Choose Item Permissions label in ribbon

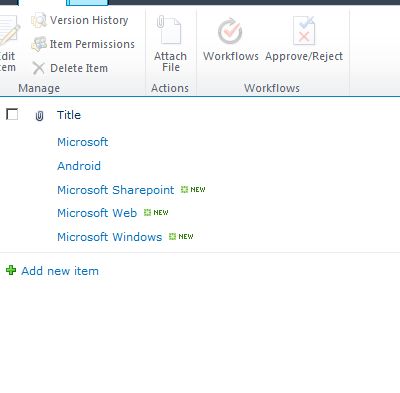click(x=92, y=44)
